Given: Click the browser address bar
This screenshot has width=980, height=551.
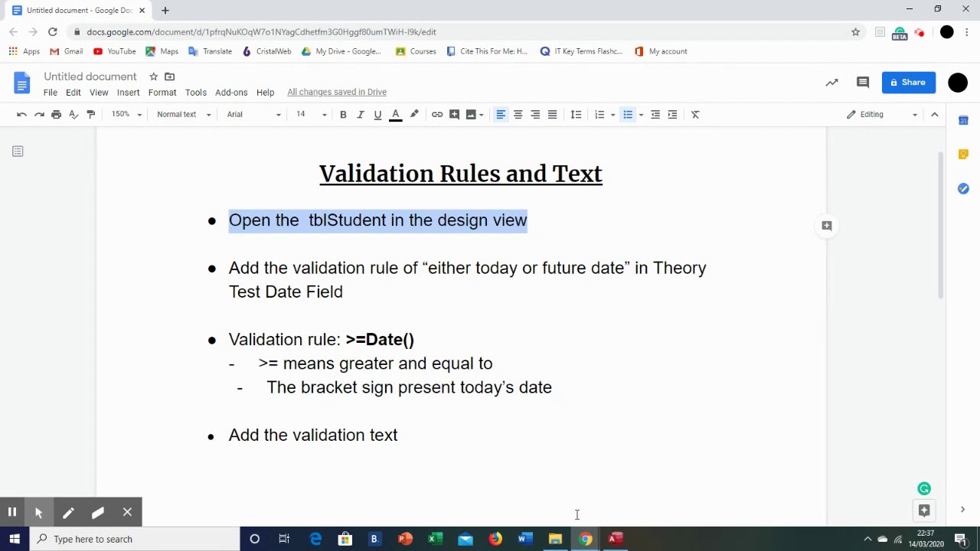Looking at the screenshot, I should [x=459, y=32].
